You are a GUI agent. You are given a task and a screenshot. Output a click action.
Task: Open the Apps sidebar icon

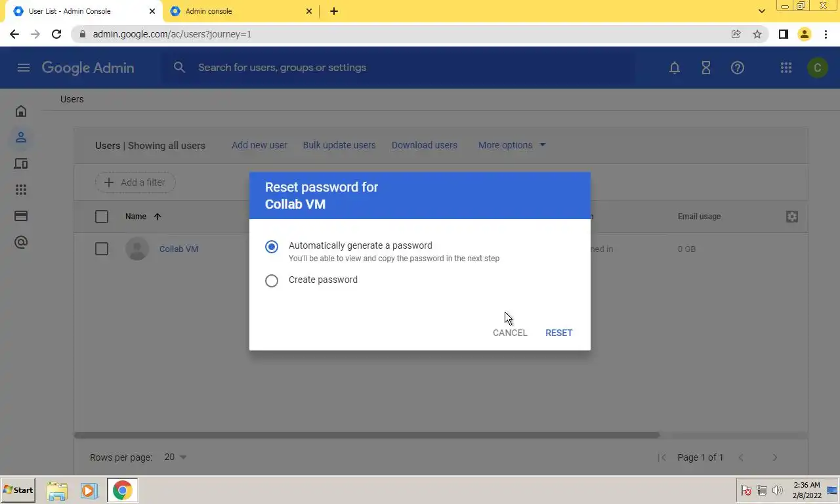pos(21,190)
